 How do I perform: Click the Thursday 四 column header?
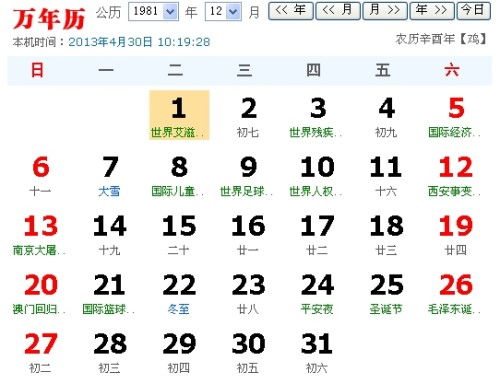pyautogui.click(x=313, y=70)
